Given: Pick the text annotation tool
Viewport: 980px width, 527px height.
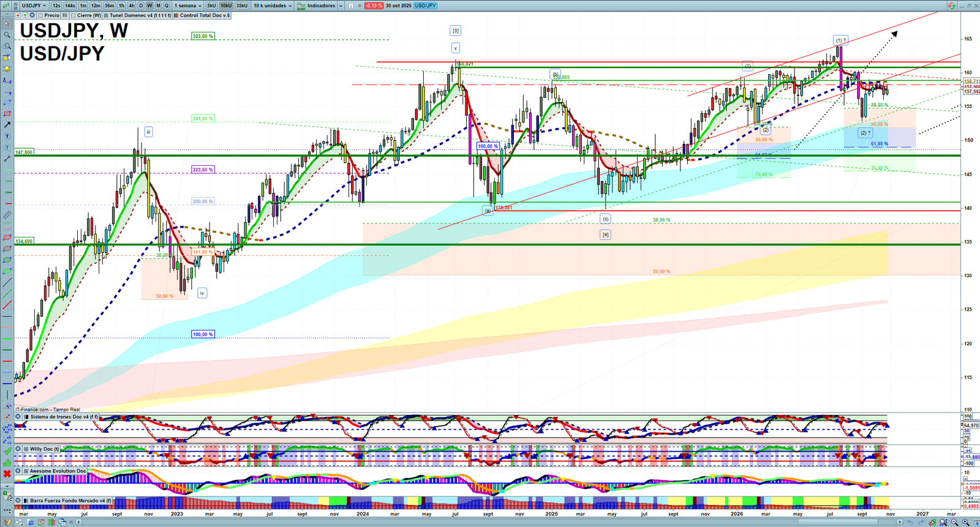Looking at the screenshot, I should coord(7,136).
